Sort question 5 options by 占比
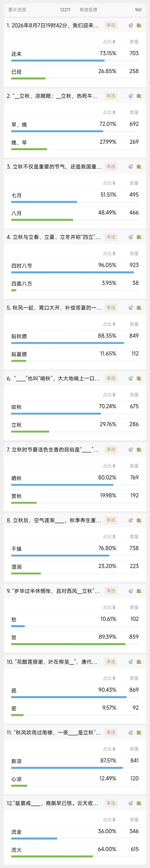This screenshot has height=868, width=150. (x=109, y=324)
